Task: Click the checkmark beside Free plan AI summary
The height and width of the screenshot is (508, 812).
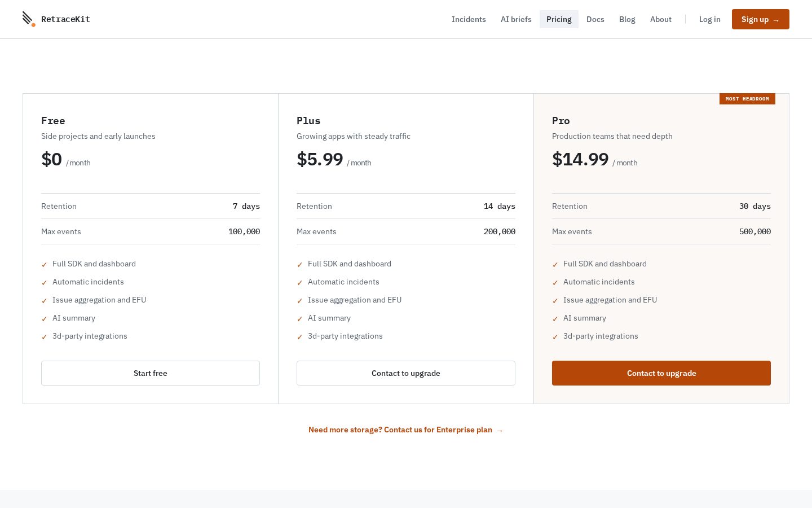Action: 45,319
